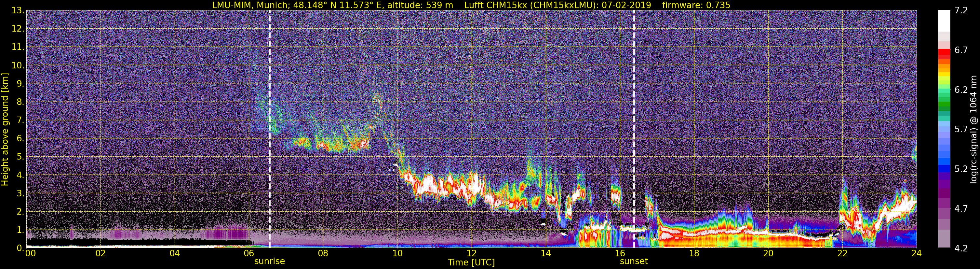Click the 'Height above ground [km]' axis label
The image size is (980, 269).
coord(5,129)
